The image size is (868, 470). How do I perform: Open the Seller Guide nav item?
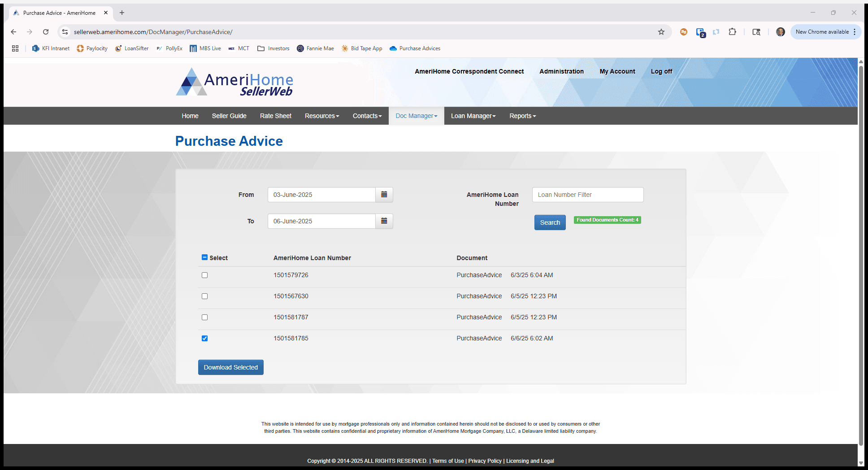229,116
